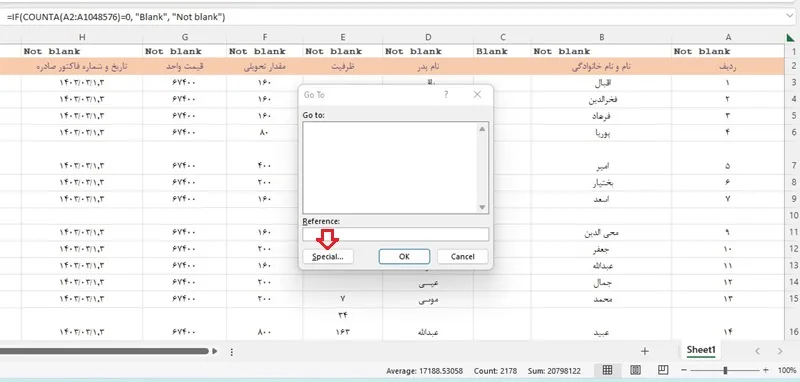The width and height of the screenshot is (800, 382).
Task: Expand the formula bar
Action: point(790,17)
